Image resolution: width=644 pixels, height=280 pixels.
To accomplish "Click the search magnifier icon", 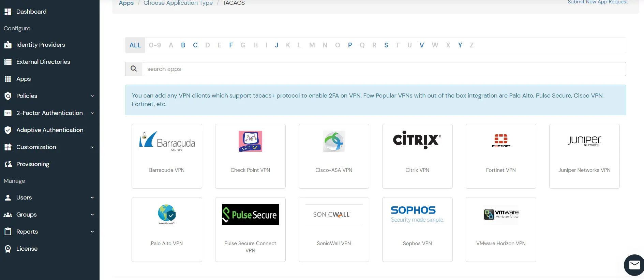I will [134, 69].
